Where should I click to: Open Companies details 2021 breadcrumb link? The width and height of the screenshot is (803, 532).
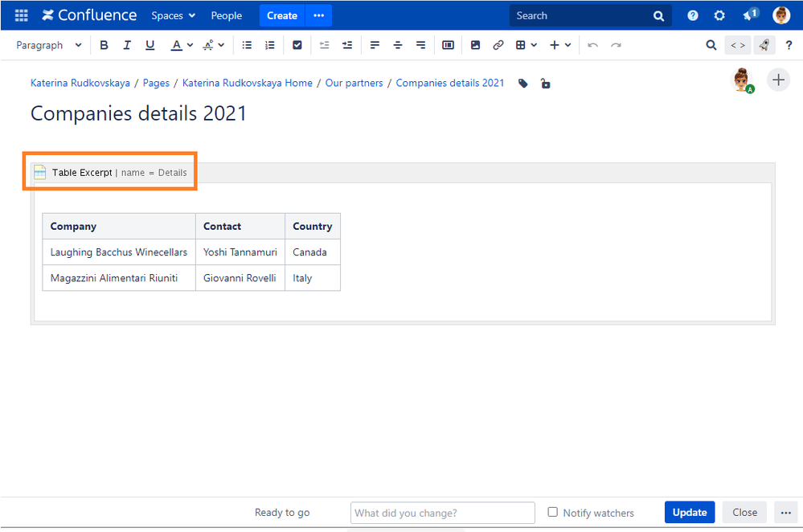[x=449, y=83]
